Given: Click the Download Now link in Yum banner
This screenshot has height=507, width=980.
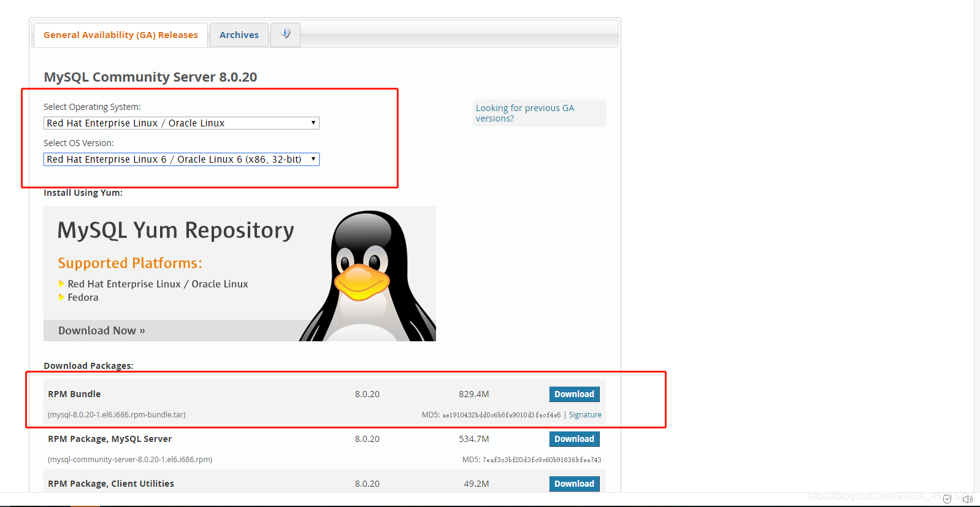Looking at the screenshot, I should coord(102,330).
